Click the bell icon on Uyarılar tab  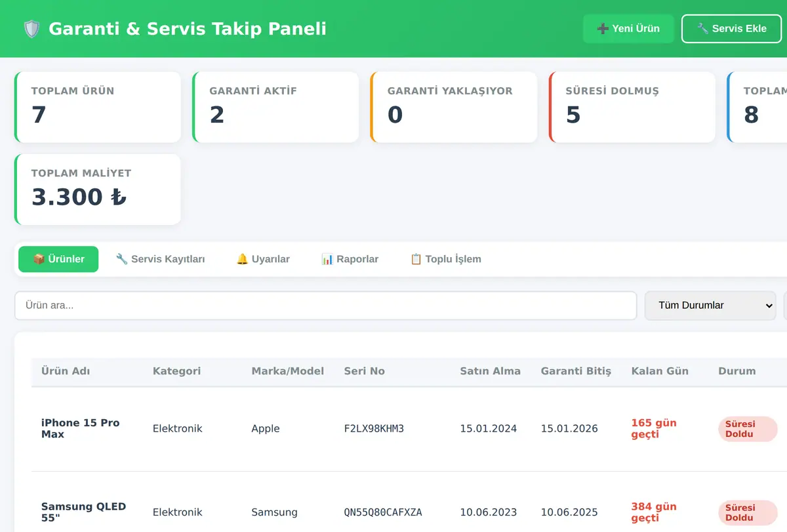point(242,259)
